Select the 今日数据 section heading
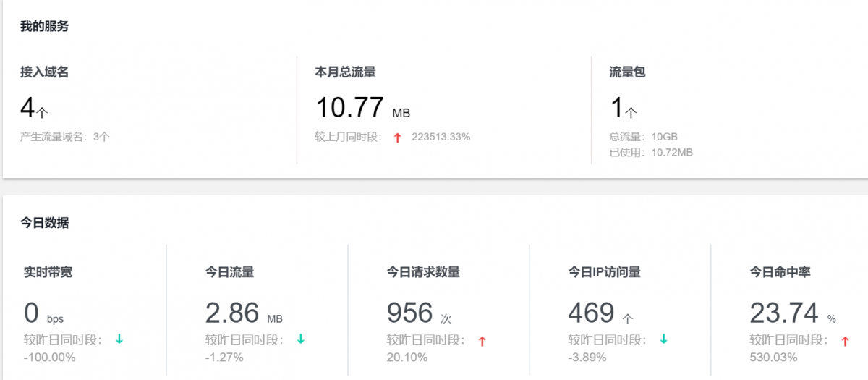Screen dimensions: 868x380 tap(44, 223)
